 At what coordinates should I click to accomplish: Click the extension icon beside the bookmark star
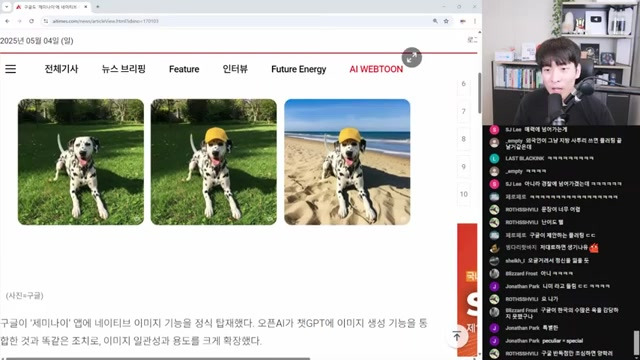[462, 21]
